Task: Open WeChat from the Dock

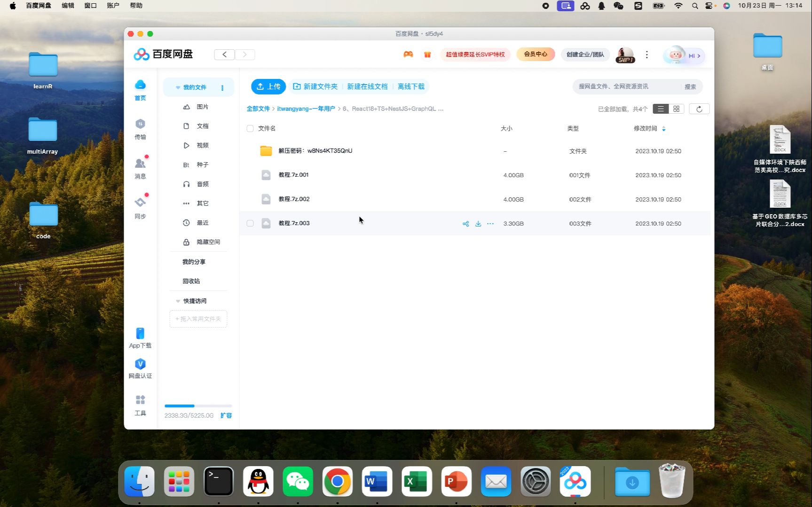Action: tap(298, 482)
